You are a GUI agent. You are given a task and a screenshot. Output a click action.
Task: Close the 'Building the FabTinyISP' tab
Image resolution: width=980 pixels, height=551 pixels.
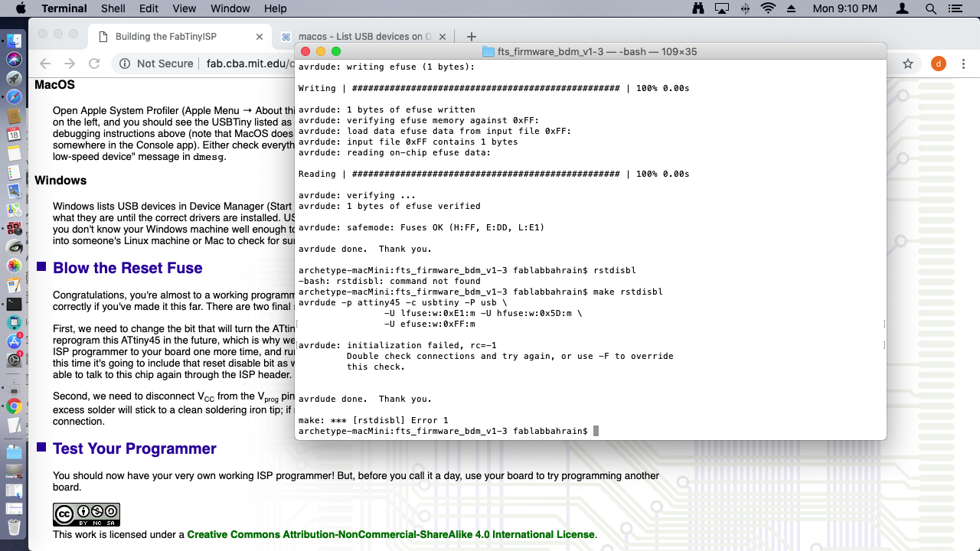260,36
